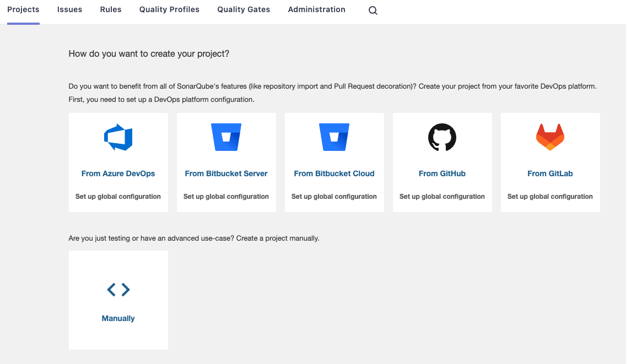This screenshot has width=626, height=364.
Task: Click text 'First, you need to set up a DevOps platform configuration.'
Action: pyautogui.click(x=161, y=99)
